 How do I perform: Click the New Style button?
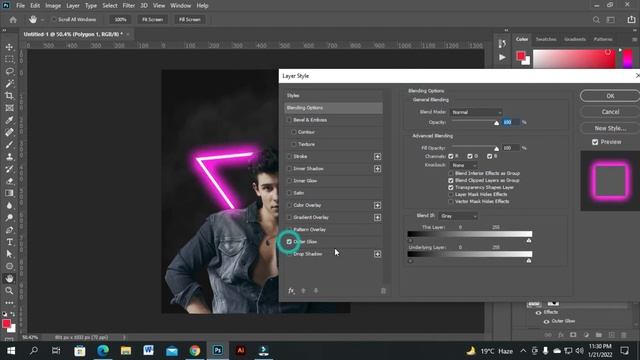click(610, 128)
